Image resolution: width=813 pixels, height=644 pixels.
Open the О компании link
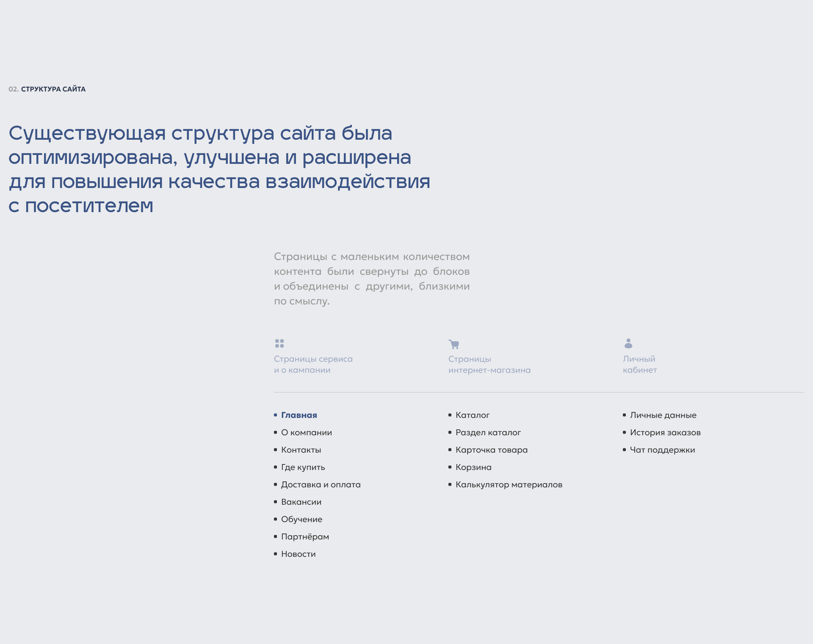click(x=306, y=433)
